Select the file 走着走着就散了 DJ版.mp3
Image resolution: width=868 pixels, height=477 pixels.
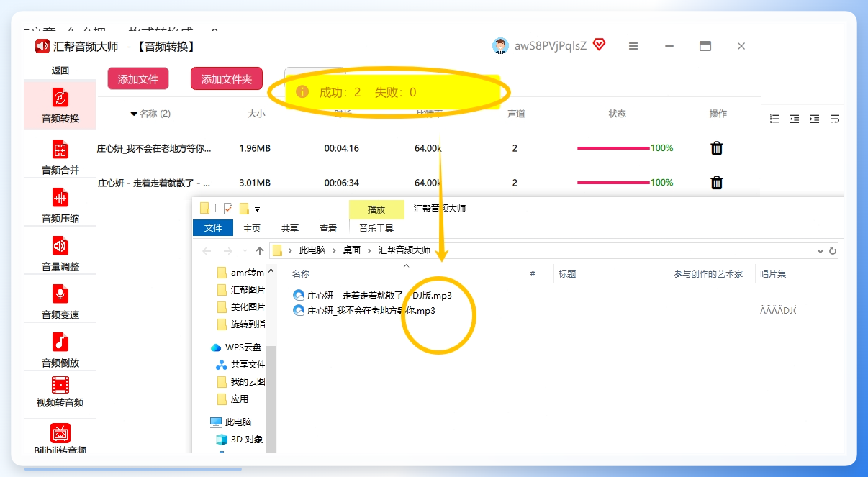tap(373, 296)
